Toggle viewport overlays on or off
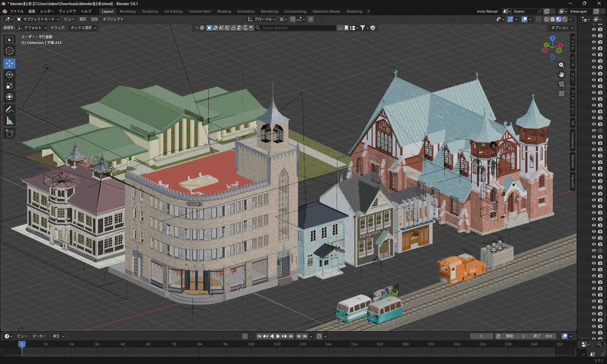This screenshot has width=607, height=364. 524,19
